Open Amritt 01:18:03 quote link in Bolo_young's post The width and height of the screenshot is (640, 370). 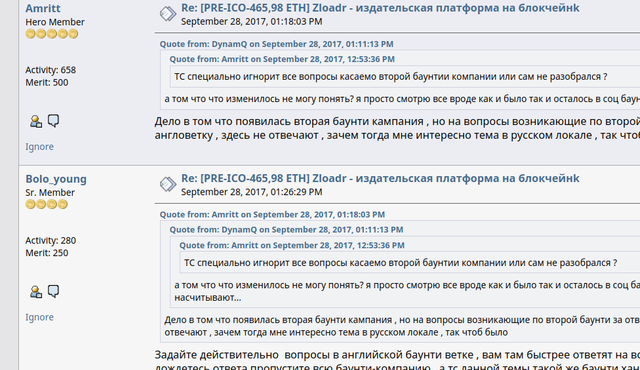click(272, 215)
